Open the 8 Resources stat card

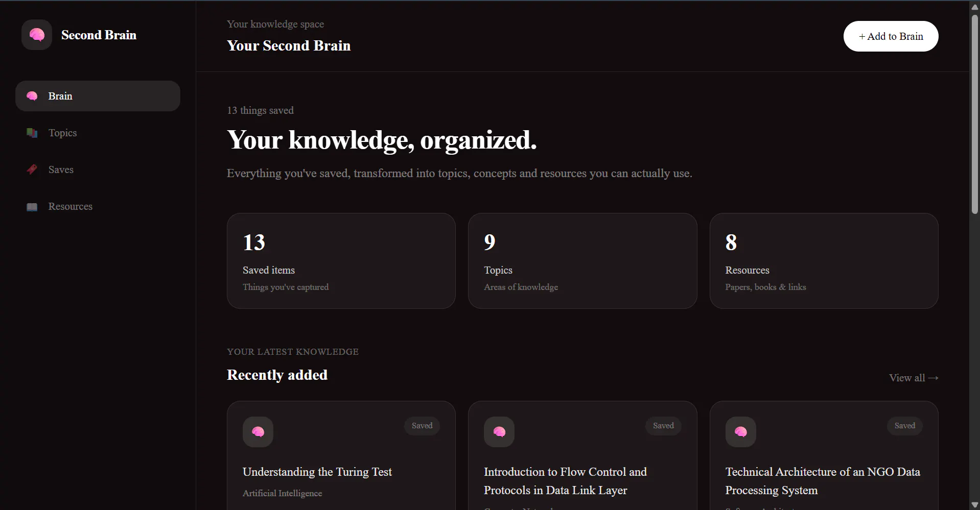[824, 261]
